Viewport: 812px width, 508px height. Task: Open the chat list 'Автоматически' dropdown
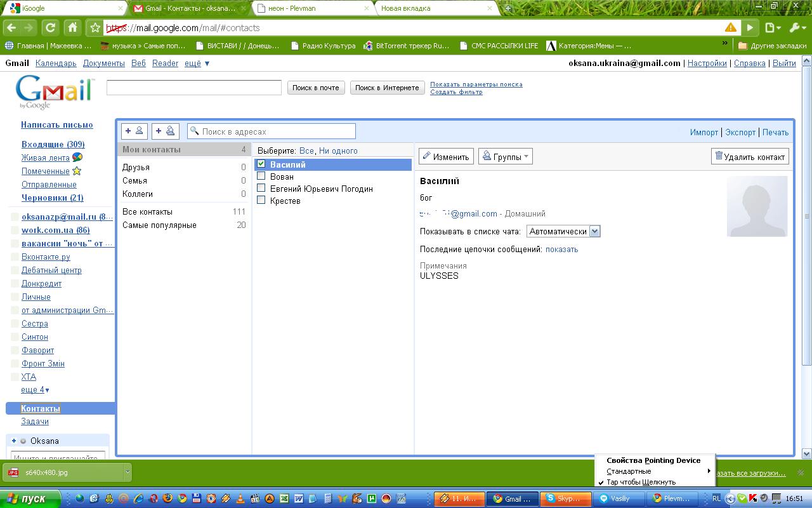point(563,232)
